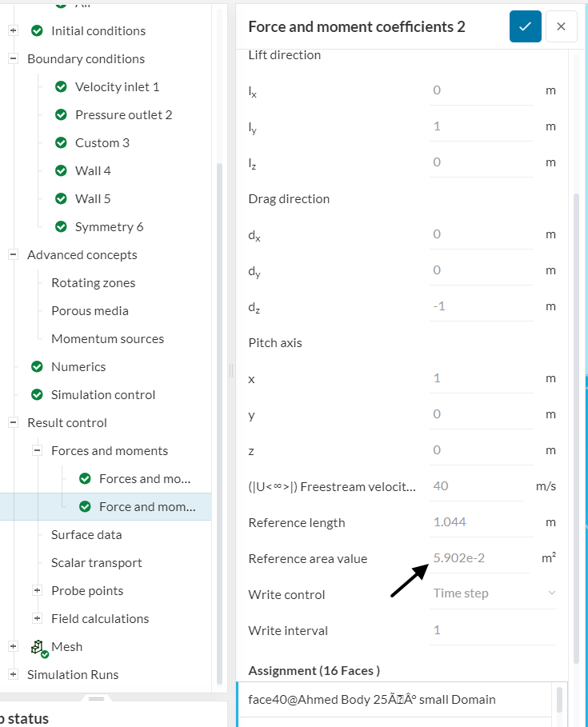Click the Freestream velocity input field
This screenshot has width=588, height=727.
[x=480, y=486]
